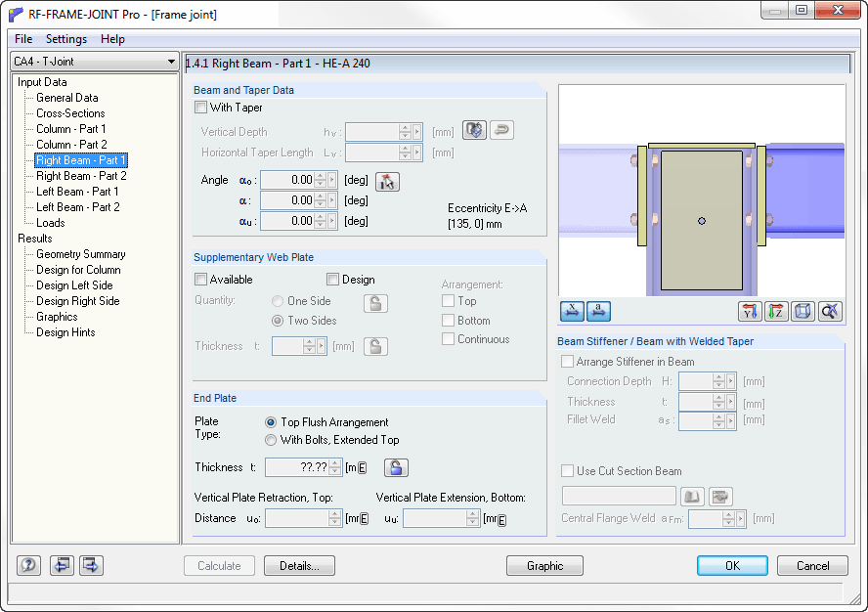Click the show values 'a' icon under preview

point(598,311)
